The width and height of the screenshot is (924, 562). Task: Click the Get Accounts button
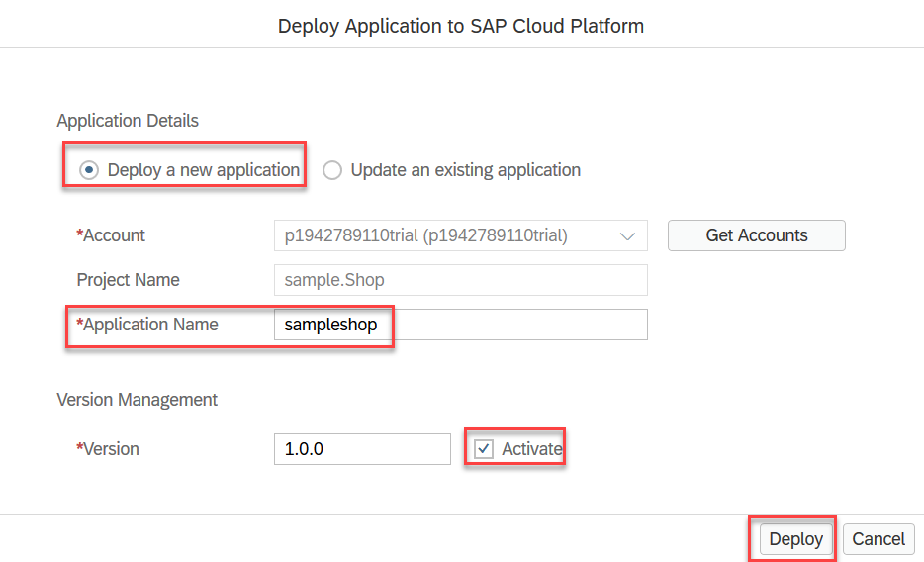pos(756,235)
